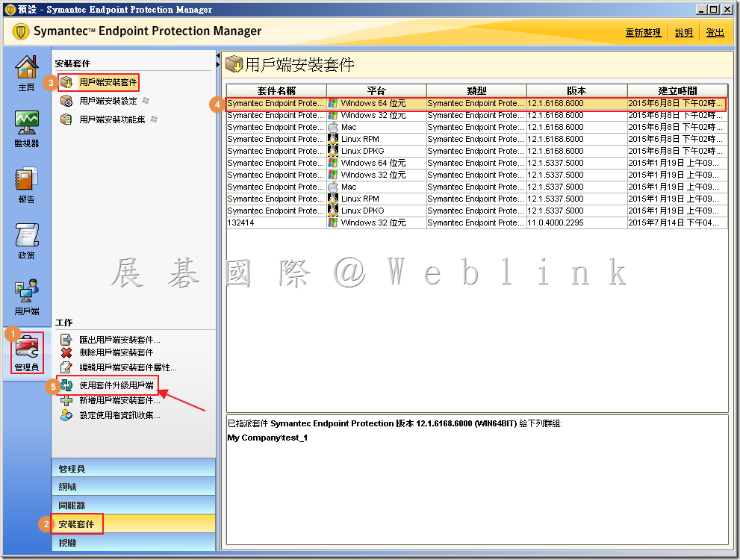Click the green plus 新增用戶端安裝套件 icon
The height and width of the screenshot is (560, 740).
pyautogui.click(x=66, y=401)
